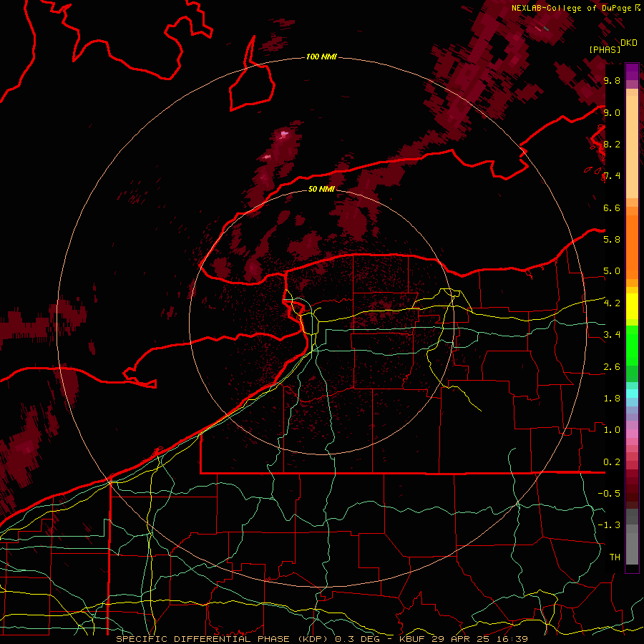The image size is (644, 644).
Task: Click the Specific Differential Phase KBUF caption
Action: [x=322, y=639]
